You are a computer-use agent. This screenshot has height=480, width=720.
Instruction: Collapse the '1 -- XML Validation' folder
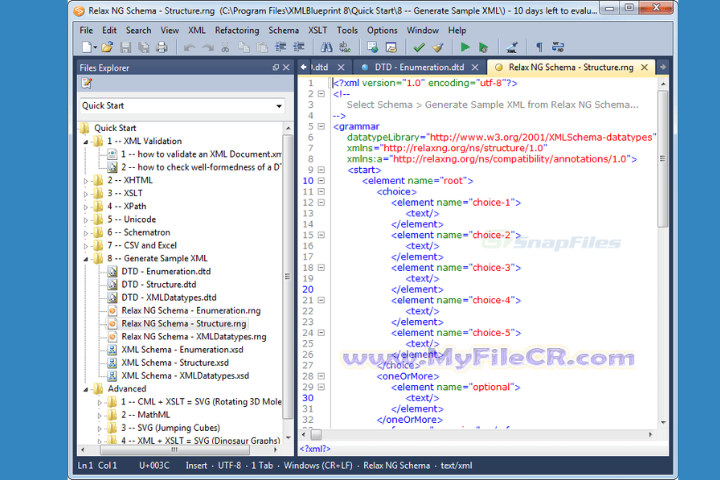86,142
